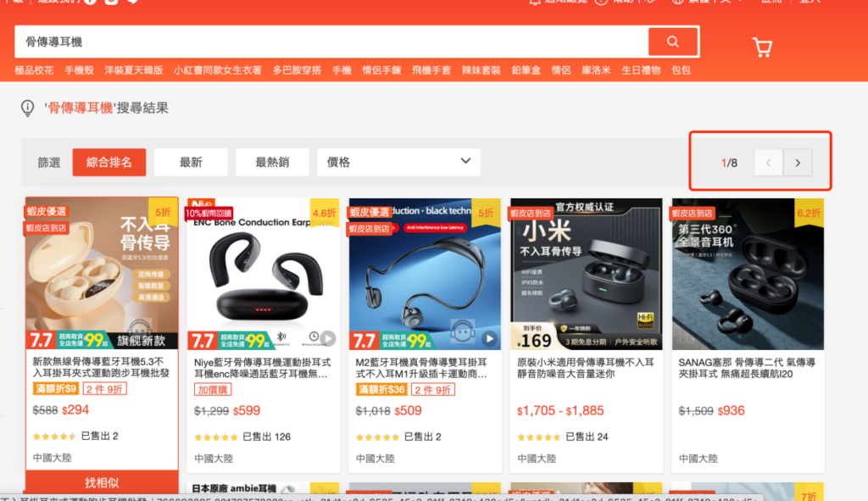Screen dimensions: 868x501
Task: Play the Niye earphone product video
Action: coord(328,338)
